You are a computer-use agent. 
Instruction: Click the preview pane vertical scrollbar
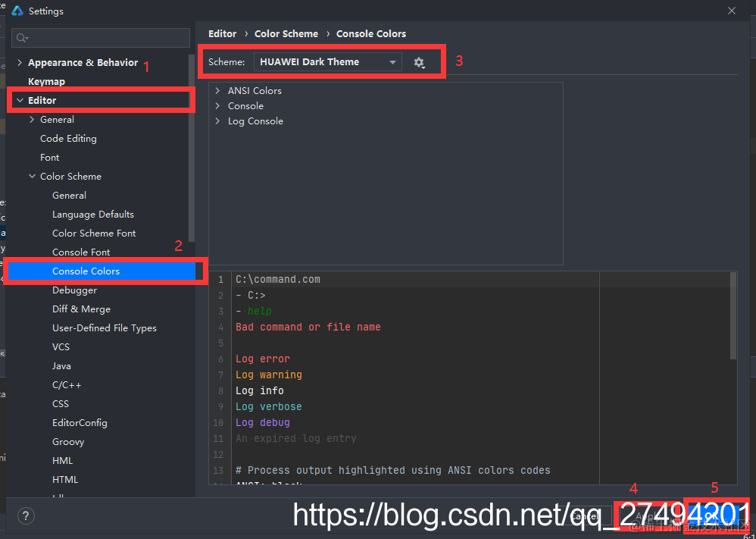point(733,316)
